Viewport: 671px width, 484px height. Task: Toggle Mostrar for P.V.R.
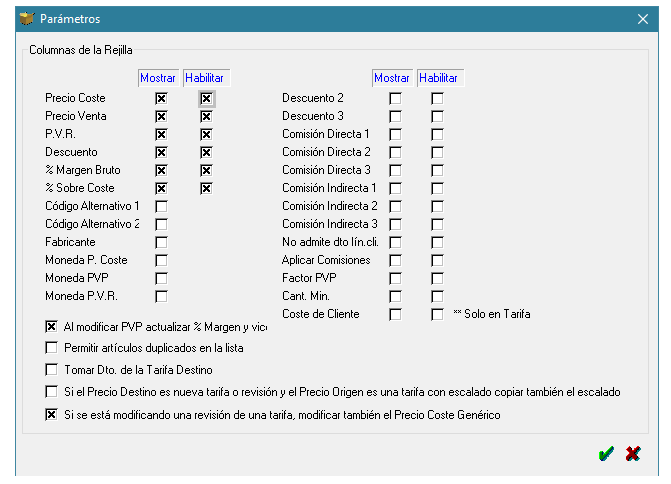click(161, 134)
